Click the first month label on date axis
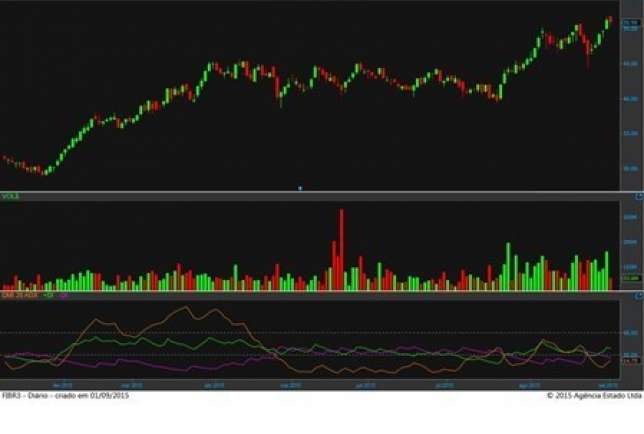644x434 pixels. click(x=61, y=384)
